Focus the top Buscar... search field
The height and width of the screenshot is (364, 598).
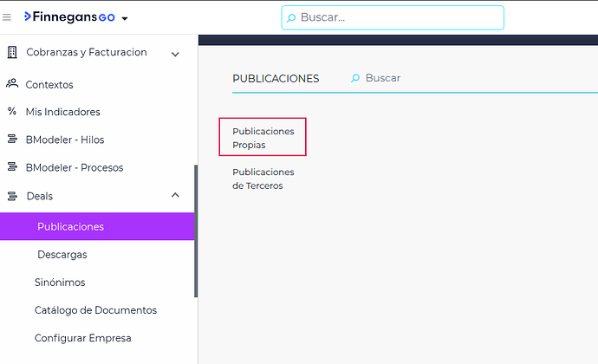[393, 17]
